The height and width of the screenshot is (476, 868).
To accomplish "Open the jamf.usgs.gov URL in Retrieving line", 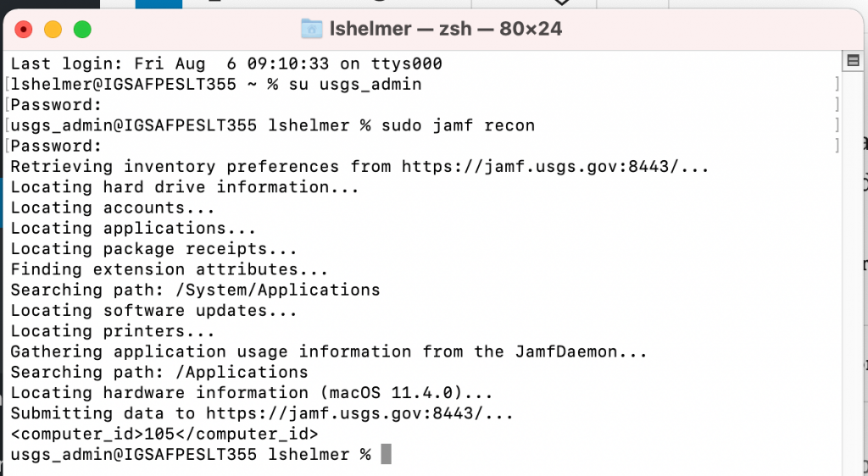I will point(555,166).
